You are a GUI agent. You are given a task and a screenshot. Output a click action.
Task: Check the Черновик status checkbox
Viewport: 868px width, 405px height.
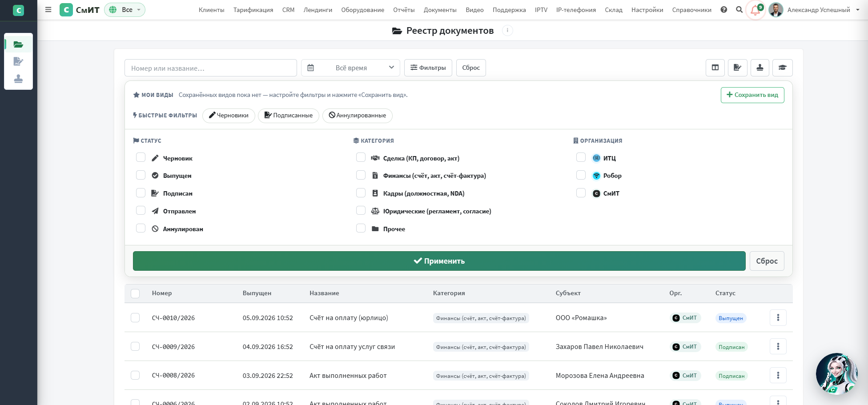(x=141, y=157)
